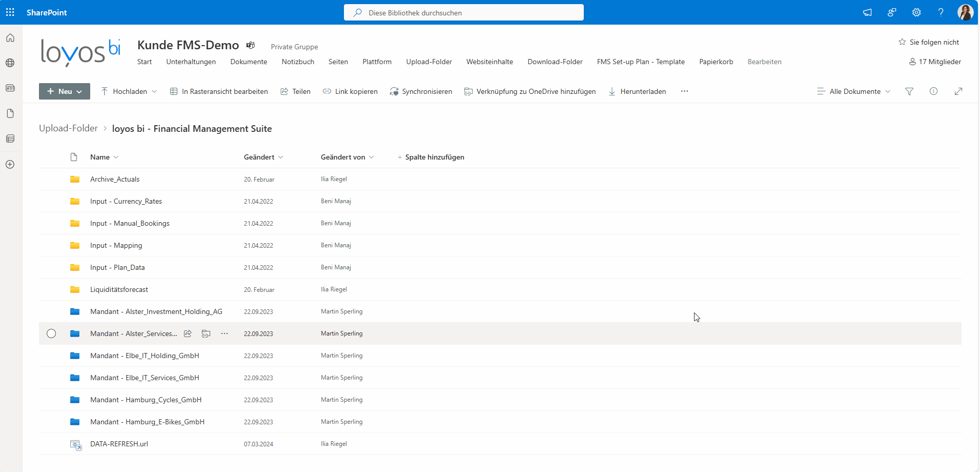
Task: Open the help question mark icon
Action: 941,12
